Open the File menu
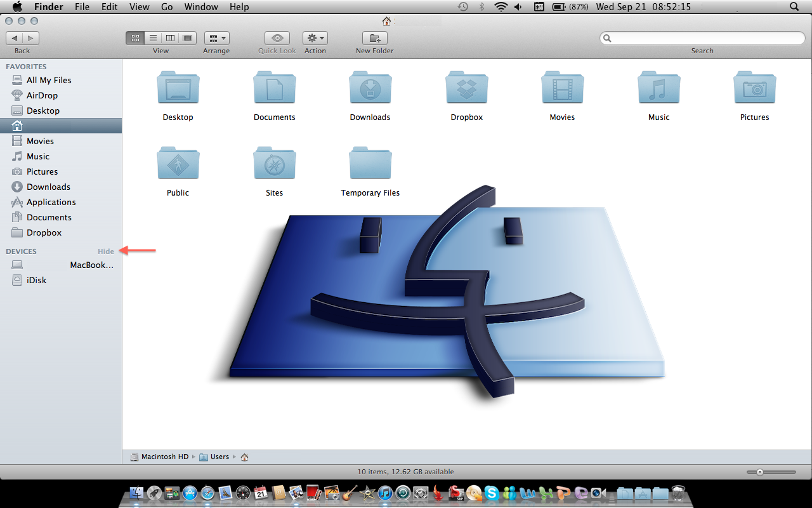The image size is (812, 508). click(x=82, y=7)
